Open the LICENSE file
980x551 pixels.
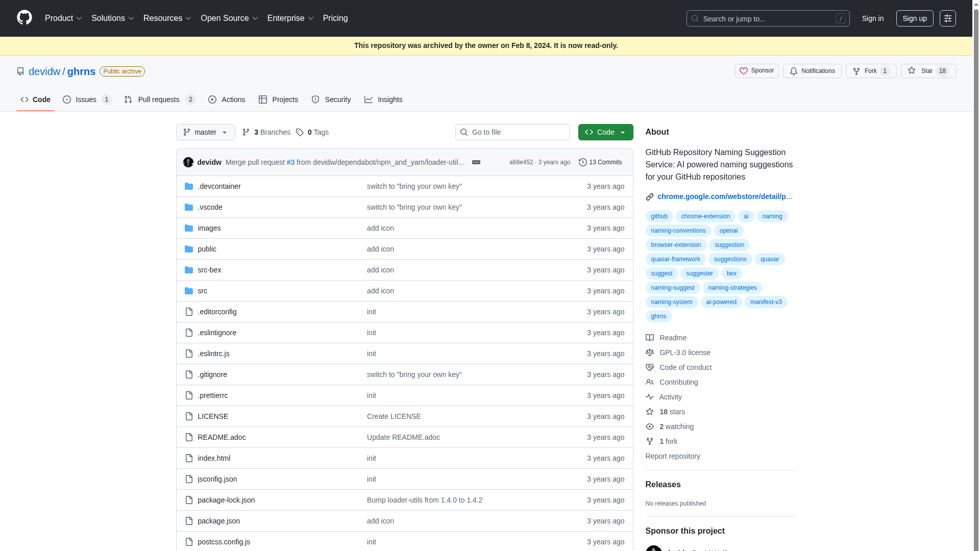tap(213, 416)
